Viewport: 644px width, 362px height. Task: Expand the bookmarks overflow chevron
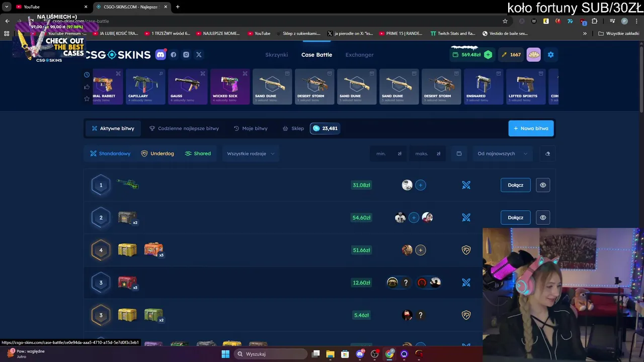585,34
